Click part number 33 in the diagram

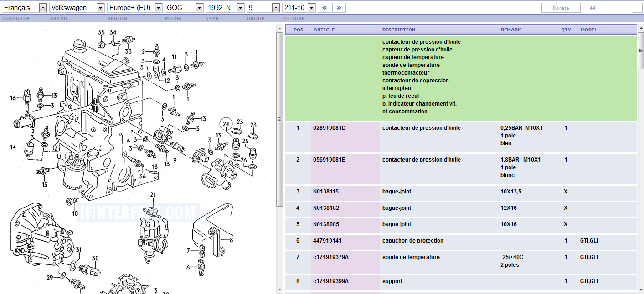pyautogui.click(x=128, y=51)
